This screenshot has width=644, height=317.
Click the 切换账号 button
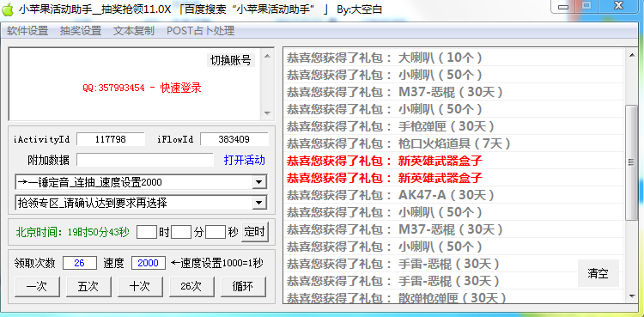tap(230, 60)
